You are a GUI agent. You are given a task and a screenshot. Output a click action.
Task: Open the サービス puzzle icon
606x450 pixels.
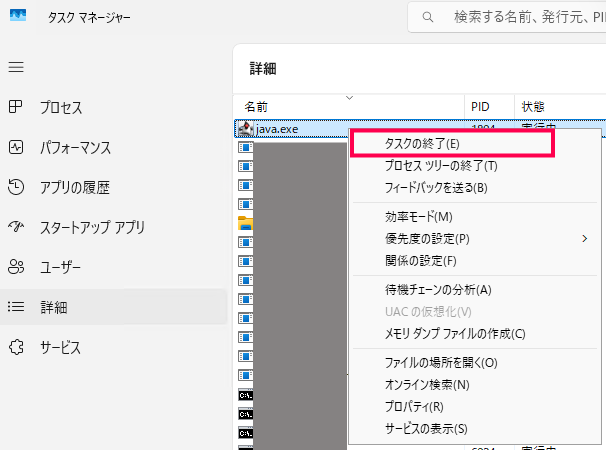pos(16,347)
